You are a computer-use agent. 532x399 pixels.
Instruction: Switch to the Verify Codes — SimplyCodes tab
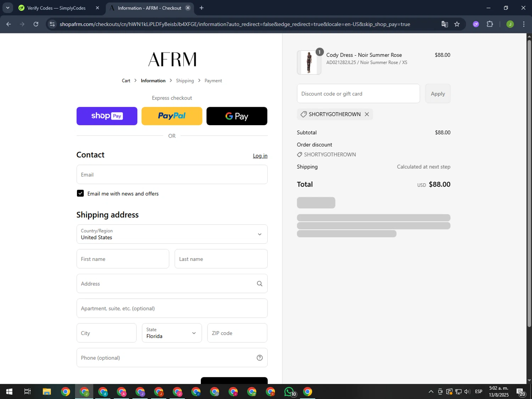[x=57, y=8]
